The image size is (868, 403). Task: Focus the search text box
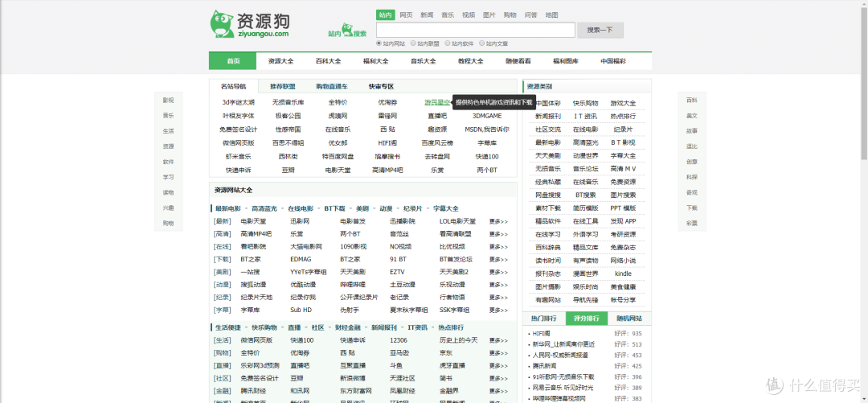(x=474, y=30)
